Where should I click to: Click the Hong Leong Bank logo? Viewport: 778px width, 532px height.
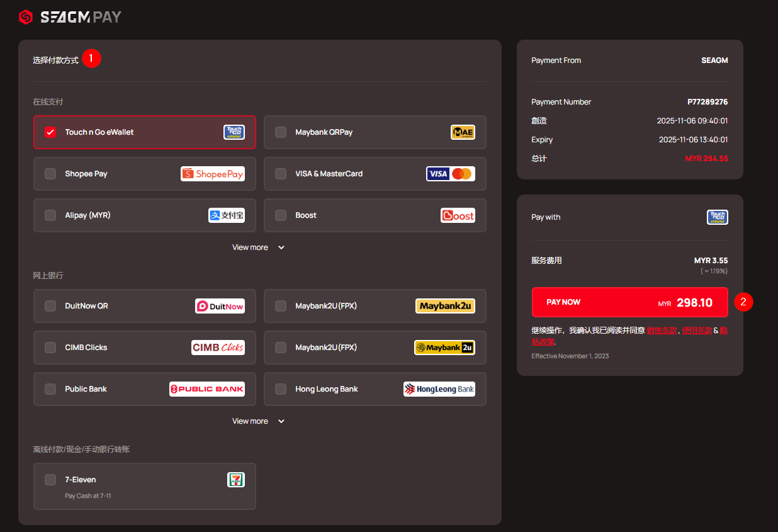pos(439,389)
